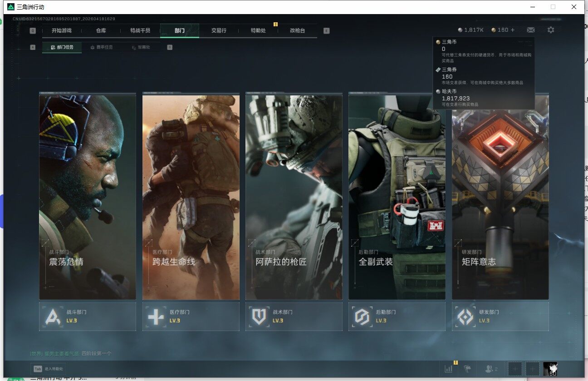Open the 开始游戏 tab
The width and height of the screenshot is (588, 381).
tap(61, 30)
